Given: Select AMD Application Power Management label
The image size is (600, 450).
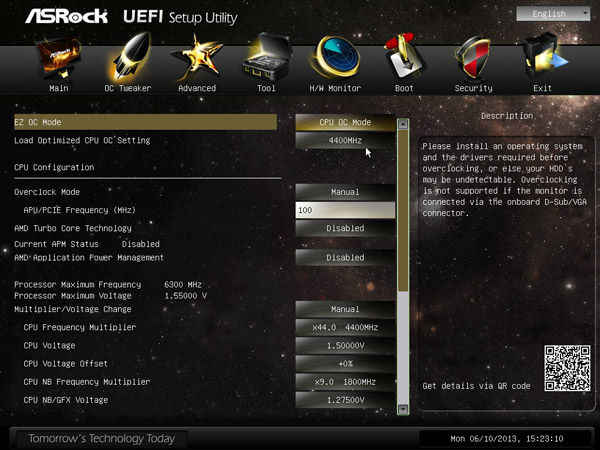Looking at the screenshot, I should point(89,258).
